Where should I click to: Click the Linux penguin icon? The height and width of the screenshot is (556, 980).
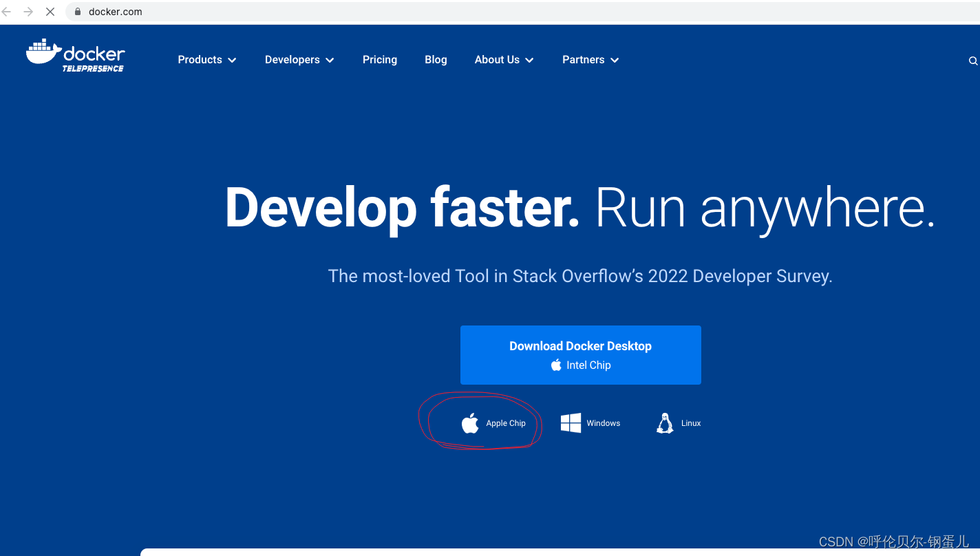tap(665, 423)
